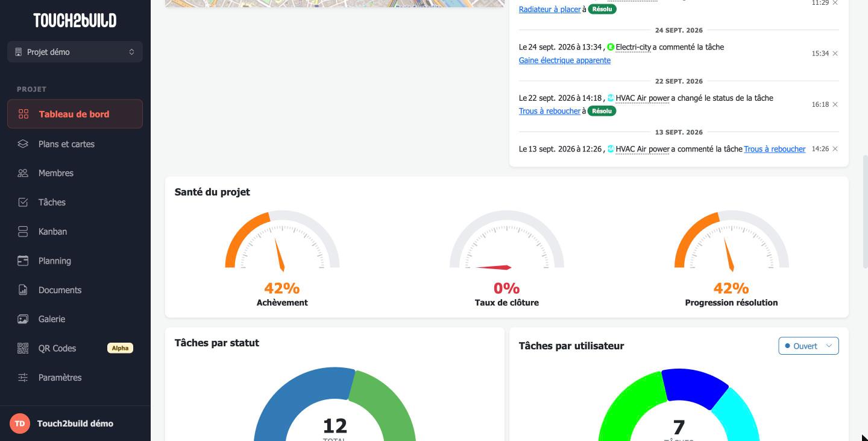Click the building icon beside Projet démo
Image resolution: width=868 pixels, height=441 pixels.
pos(19,52)
